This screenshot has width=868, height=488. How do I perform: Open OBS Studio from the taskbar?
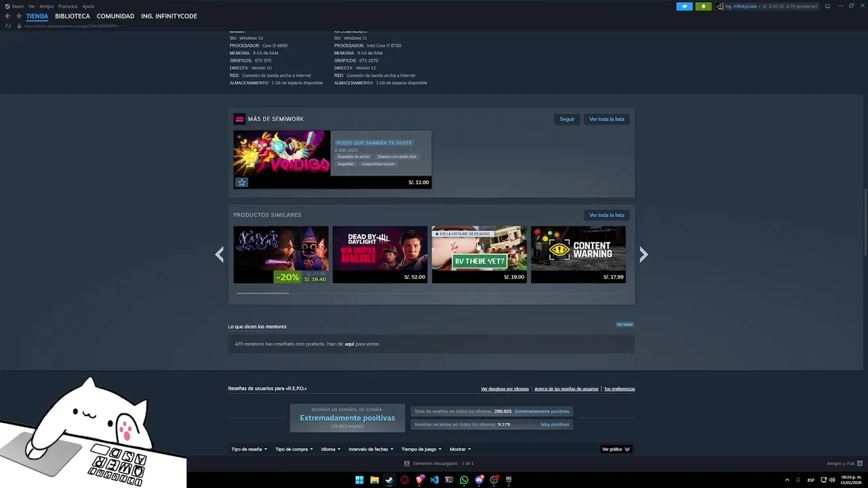pos(494,480)
